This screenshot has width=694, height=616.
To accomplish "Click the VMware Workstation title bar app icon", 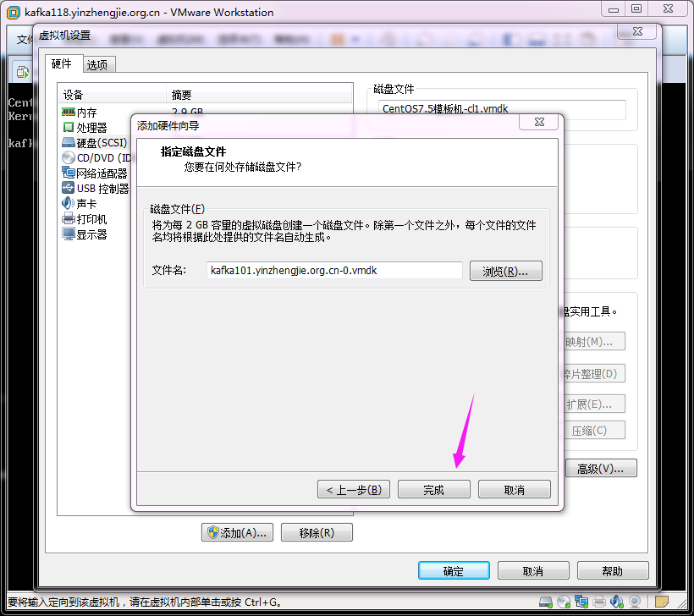I will point(14,13).
